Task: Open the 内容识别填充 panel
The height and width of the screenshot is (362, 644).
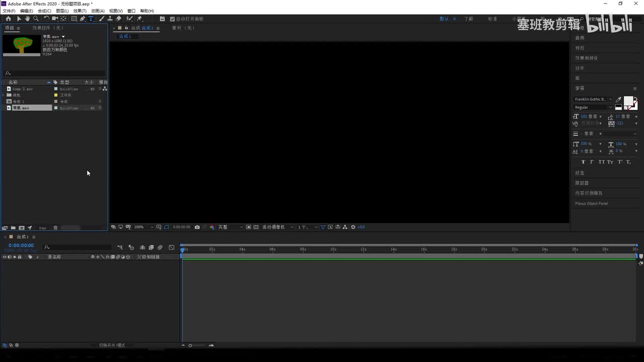Action: pos(589,193)
